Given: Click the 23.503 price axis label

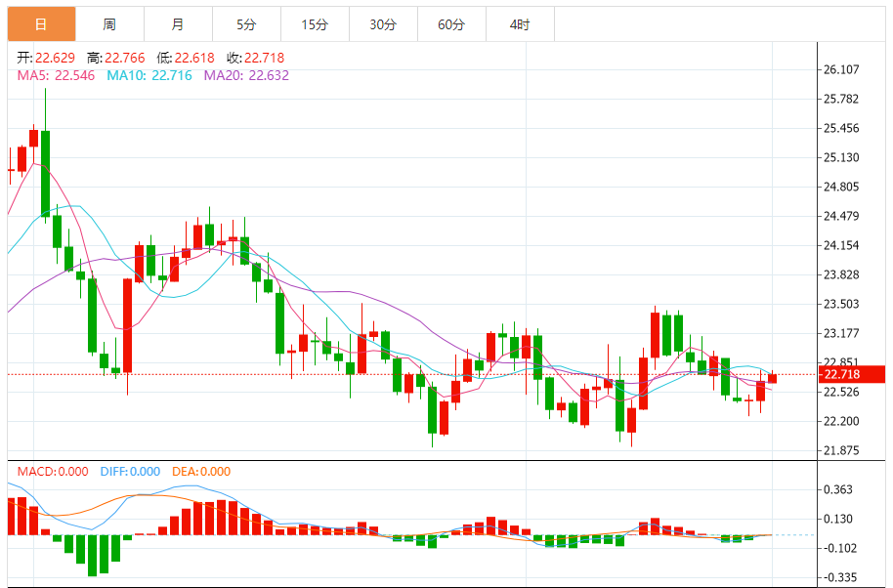Looking at the screenshot, I should coord(841,305).
